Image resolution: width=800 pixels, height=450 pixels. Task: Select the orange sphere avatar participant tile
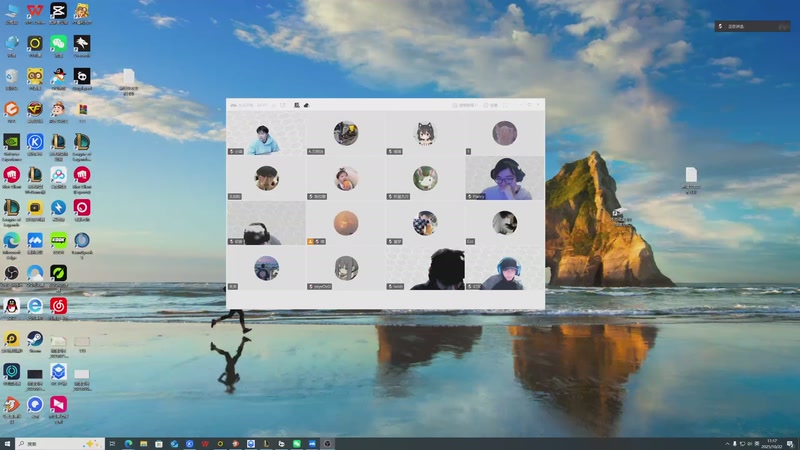coord(346,223)
